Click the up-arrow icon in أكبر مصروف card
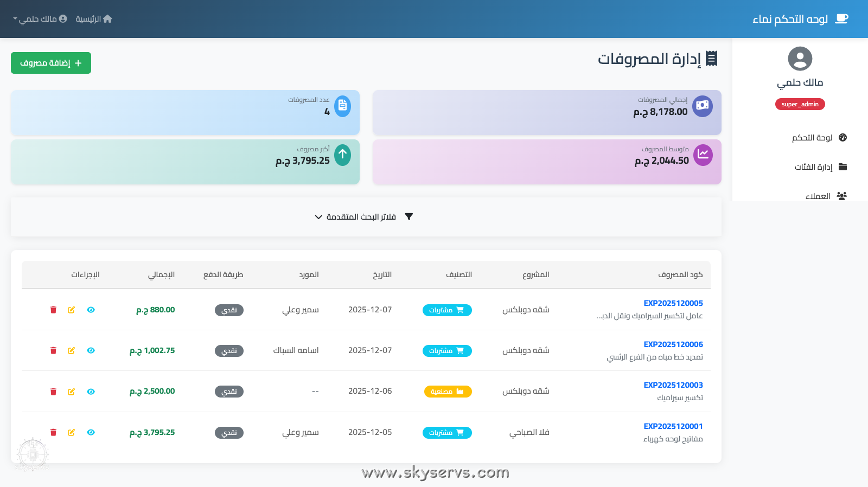868x487 pixels. click(342, 155)
